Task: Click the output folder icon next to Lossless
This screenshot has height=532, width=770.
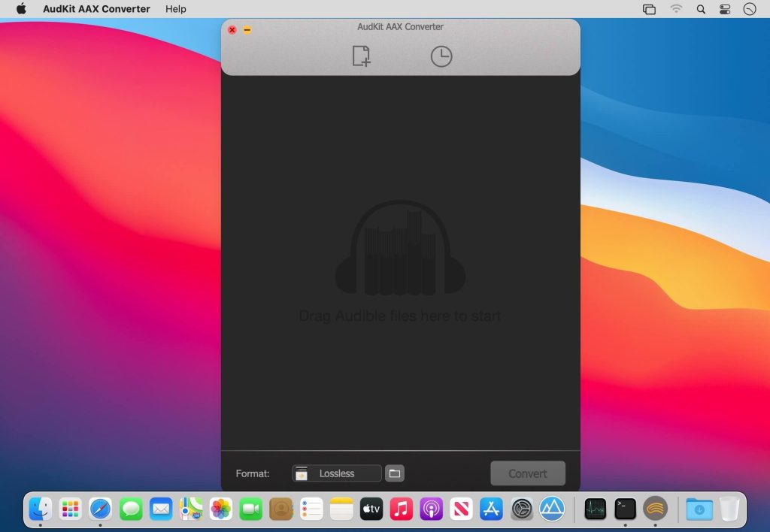Action: click(394, 473)
